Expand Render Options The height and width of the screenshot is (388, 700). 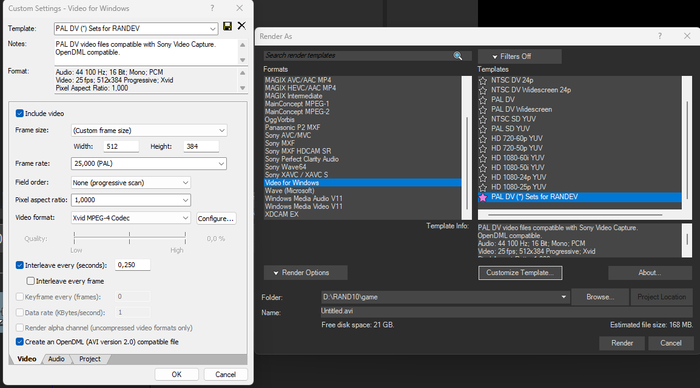coord(305,272)
